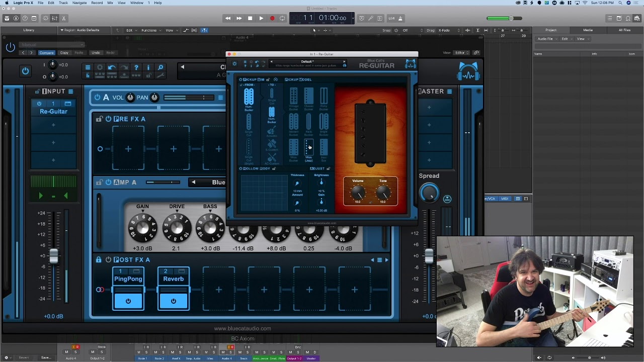
Task: Click the Compare button
Action: 46,53
